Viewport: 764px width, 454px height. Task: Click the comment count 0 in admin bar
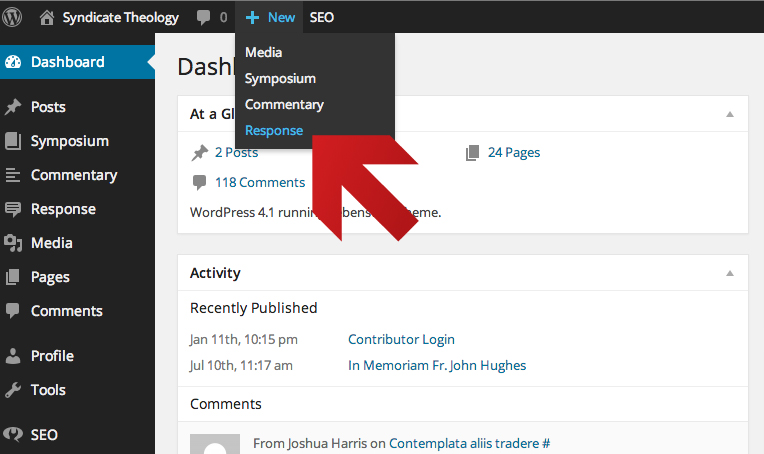point(223,18)
